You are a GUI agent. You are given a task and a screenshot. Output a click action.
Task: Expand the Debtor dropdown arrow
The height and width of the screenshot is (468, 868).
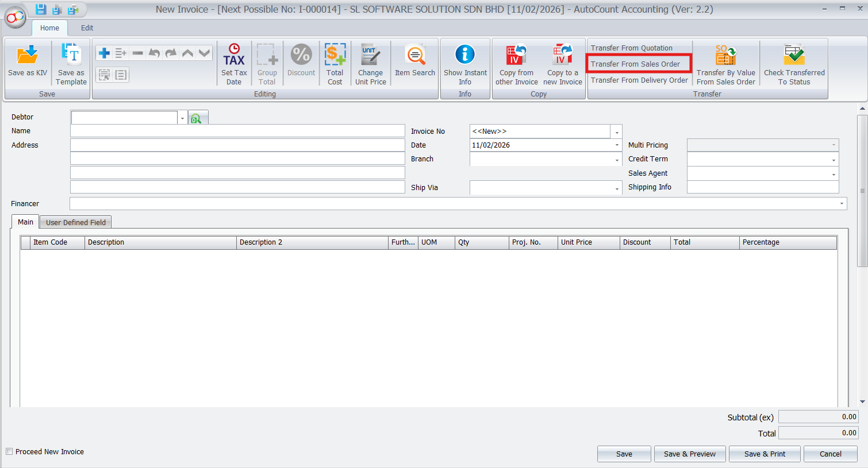[182, 118]
